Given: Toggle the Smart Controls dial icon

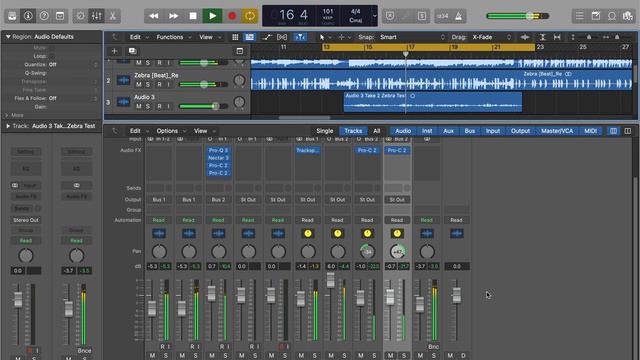Looking at the screenshot, I should click(80, 16).
